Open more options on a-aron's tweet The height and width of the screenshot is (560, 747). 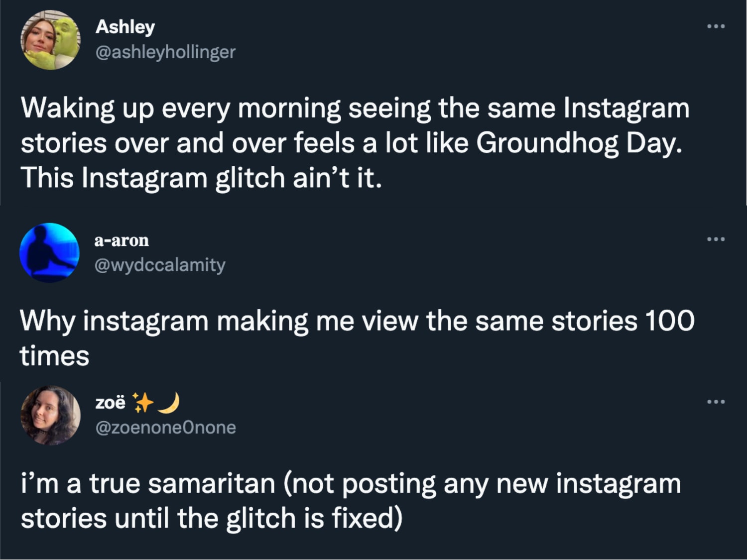(x=716, y=239)
